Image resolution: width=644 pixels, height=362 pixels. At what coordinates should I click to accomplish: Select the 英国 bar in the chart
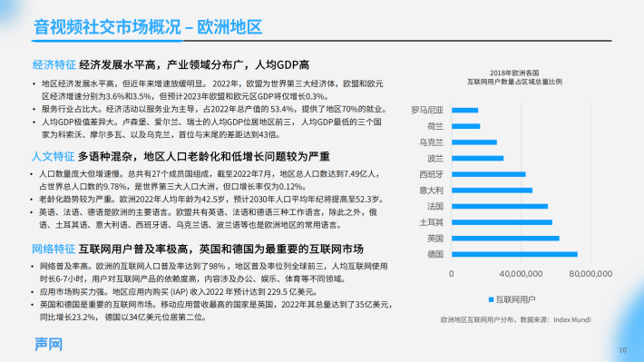(505, 239)
